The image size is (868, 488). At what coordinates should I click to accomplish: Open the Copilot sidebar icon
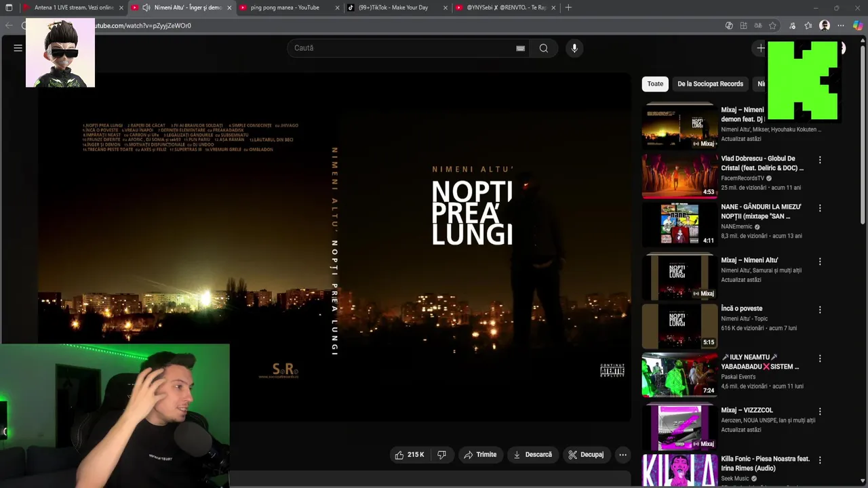coord(858,26)
